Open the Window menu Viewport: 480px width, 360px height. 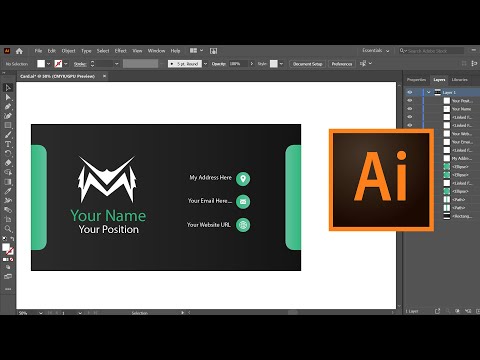156,51
